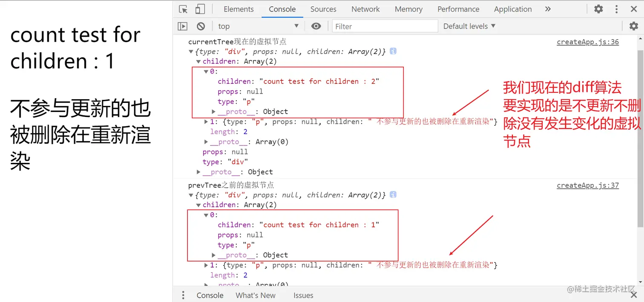This screenshot has height=302, width=644.
Task: Open the top JavaScript context dropdown
Action: click(x=258, y=26)
